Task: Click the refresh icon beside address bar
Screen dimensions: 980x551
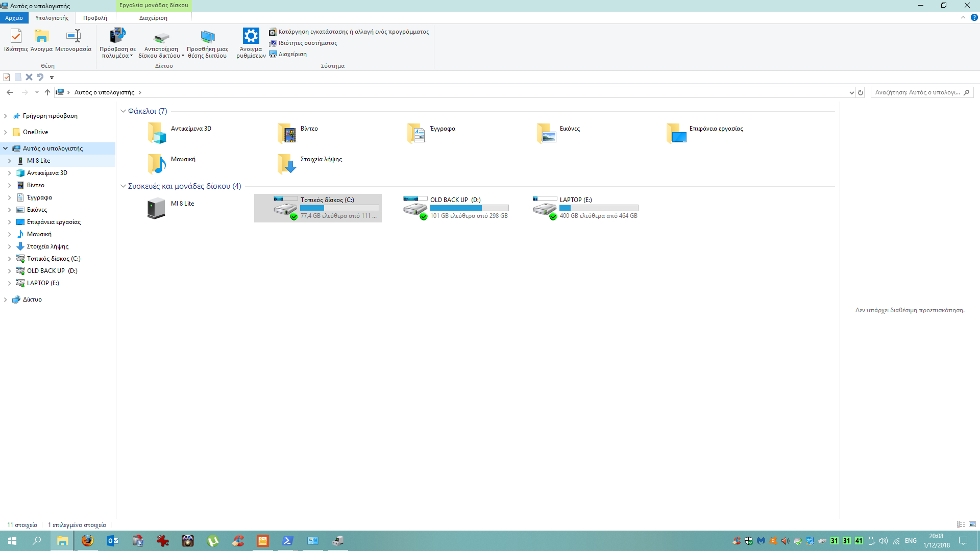Action: tap(861, 92)
